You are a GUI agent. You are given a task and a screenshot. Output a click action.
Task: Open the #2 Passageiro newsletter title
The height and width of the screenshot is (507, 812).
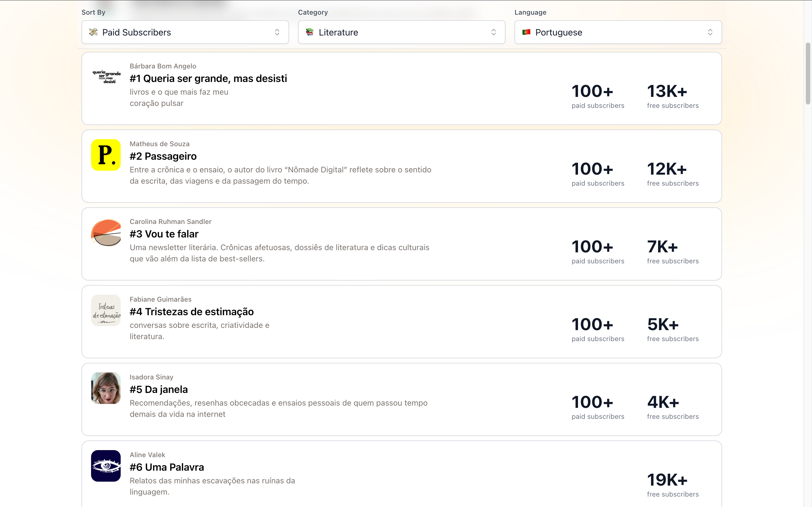tap(163, 156)
